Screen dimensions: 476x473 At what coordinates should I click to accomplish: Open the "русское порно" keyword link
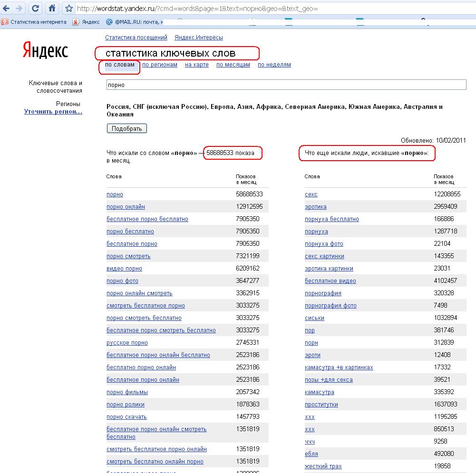click(x=127, y=343)
